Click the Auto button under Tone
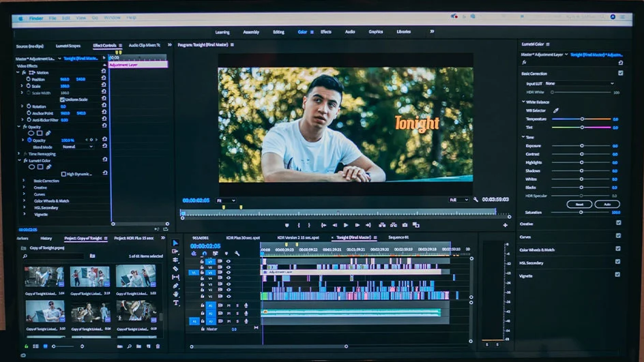Viewport: 644px width, 362px height. click(x=606, y=204)
